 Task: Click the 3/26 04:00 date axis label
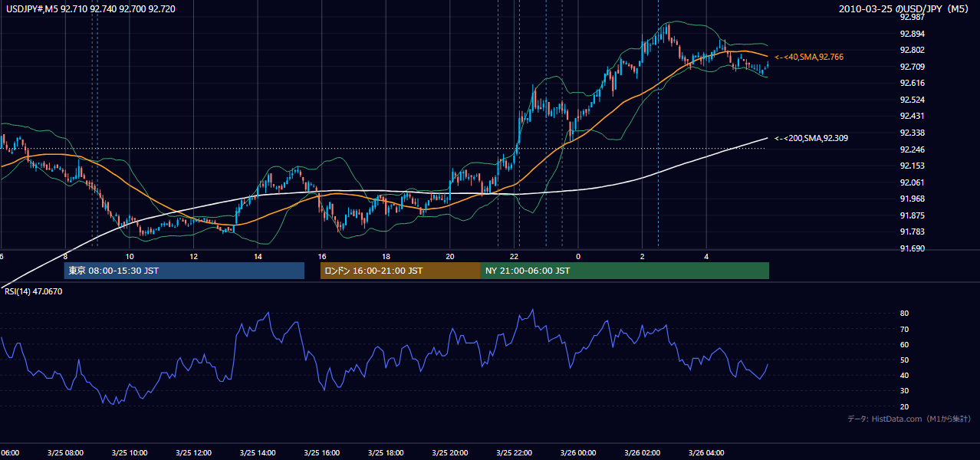tap(706, 453)
